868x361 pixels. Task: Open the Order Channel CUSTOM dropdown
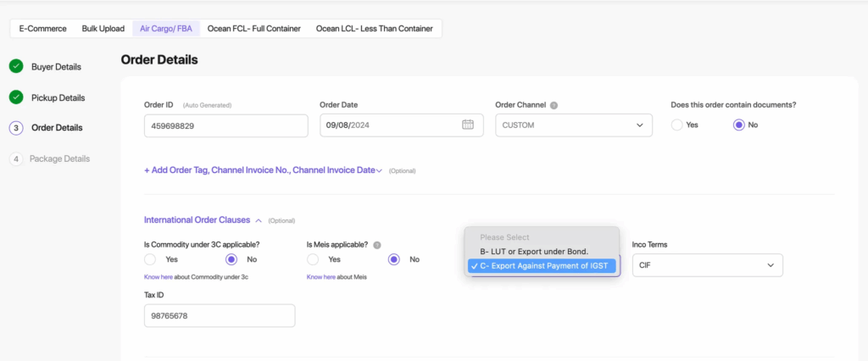coord(573,125)
